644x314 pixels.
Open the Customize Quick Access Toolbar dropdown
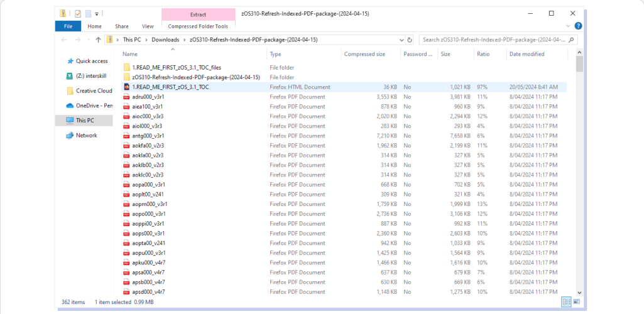[97, 14]
